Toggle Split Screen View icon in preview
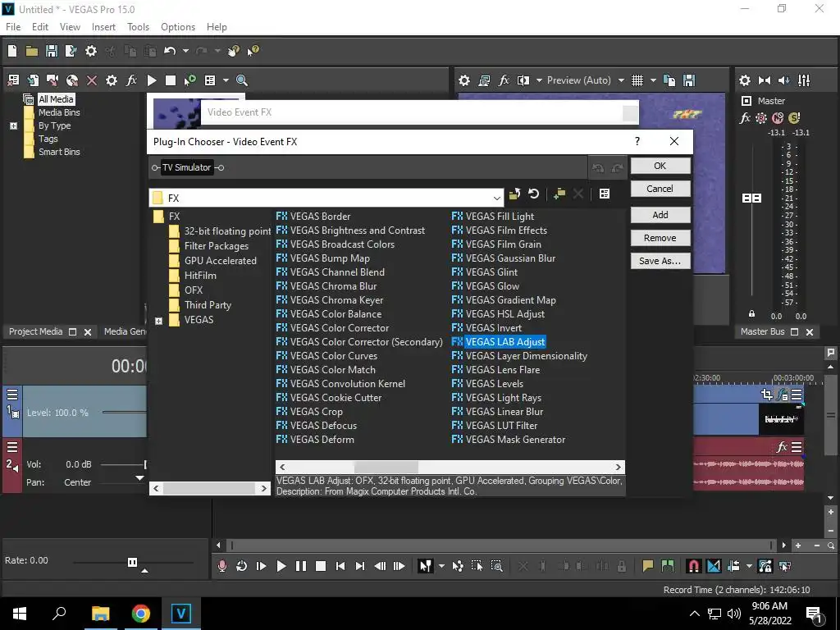The width and height of the screenshot is (840, 630). tap(523, 80)
